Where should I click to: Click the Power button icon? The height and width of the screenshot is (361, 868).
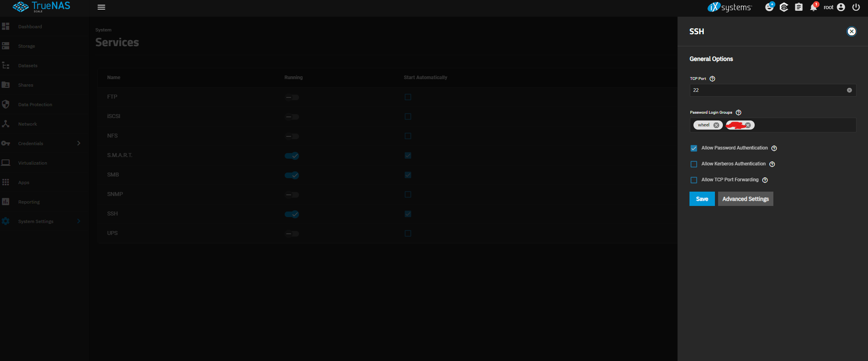(x=856, y=7)
